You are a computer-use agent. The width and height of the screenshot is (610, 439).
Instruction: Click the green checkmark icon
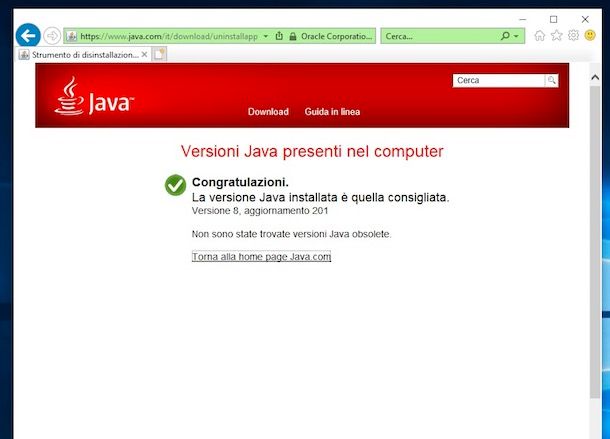pos(175,185)
